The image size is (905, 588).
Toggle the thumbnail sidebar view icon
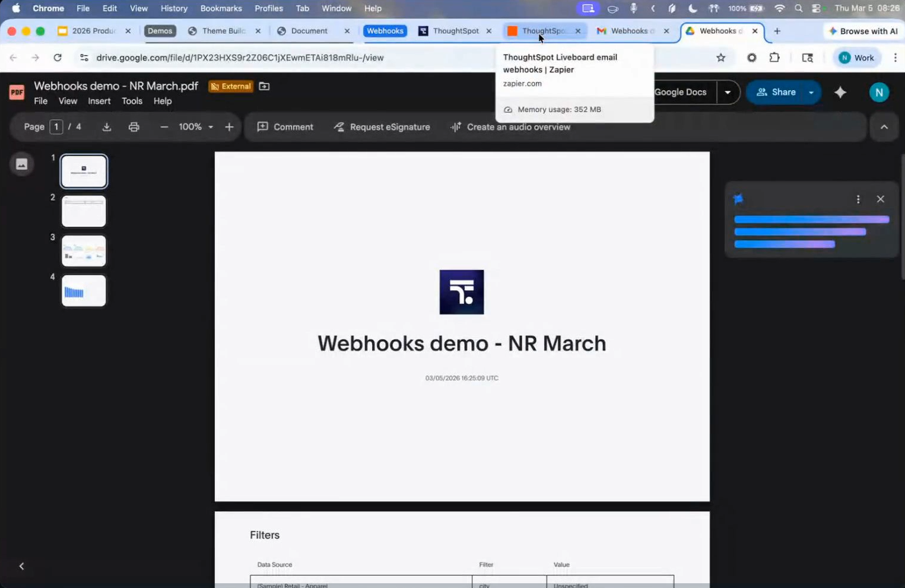pyautogui.click(x=22, y=164)
